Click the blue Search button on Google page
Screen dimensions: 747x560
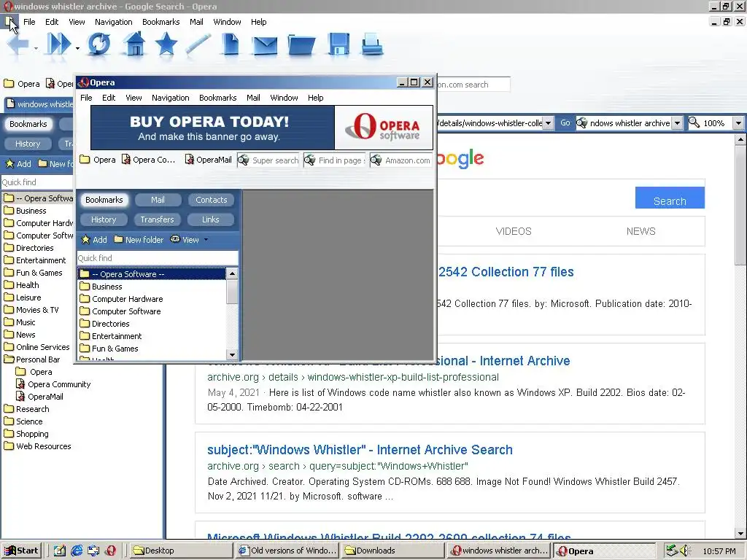pos(670,198)
